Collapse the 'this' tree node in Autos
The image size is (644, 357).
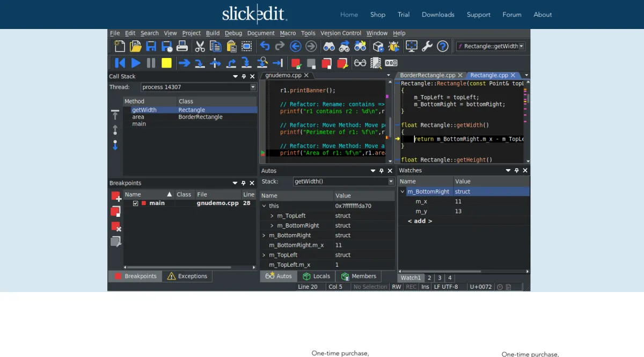pyautogui.click(x=264, y=206)
